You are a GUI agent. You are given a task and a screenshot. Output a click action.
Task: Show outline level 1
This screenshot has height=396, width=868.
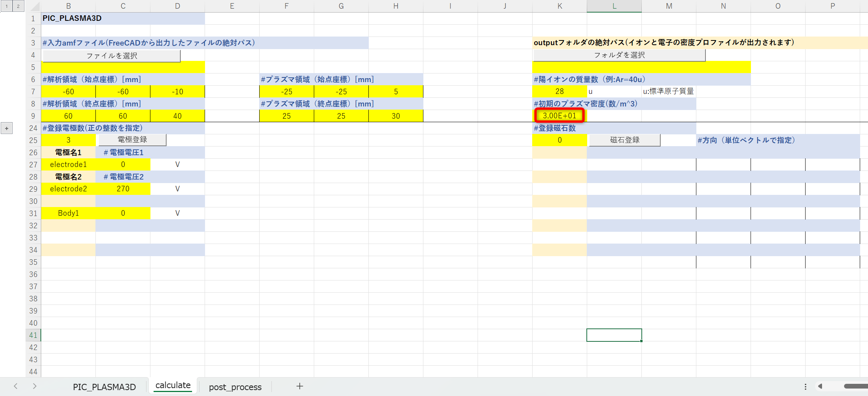click(x=7, y=6)
